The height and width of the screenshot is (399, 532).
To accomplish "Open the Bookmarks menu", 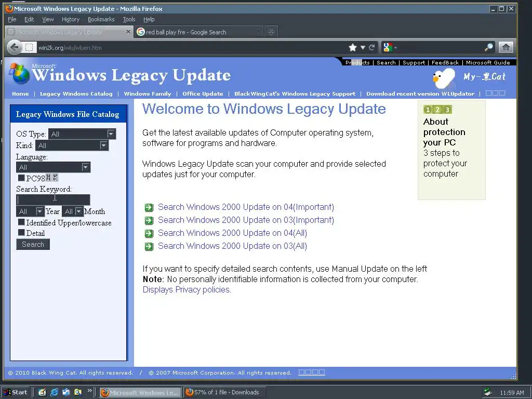I will point(101,19).
